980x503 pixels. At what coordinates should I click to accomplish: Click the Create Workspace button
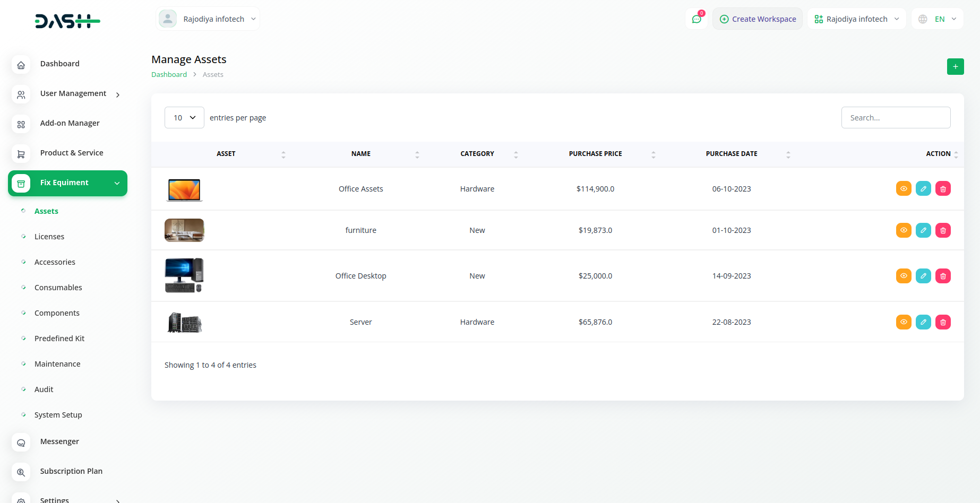[758, 19]
